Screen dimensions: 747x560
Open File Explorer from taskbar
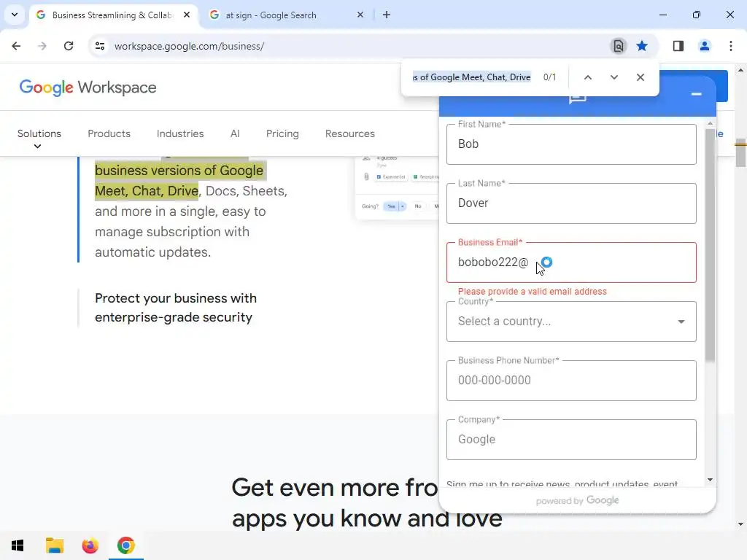coord(54,545)
